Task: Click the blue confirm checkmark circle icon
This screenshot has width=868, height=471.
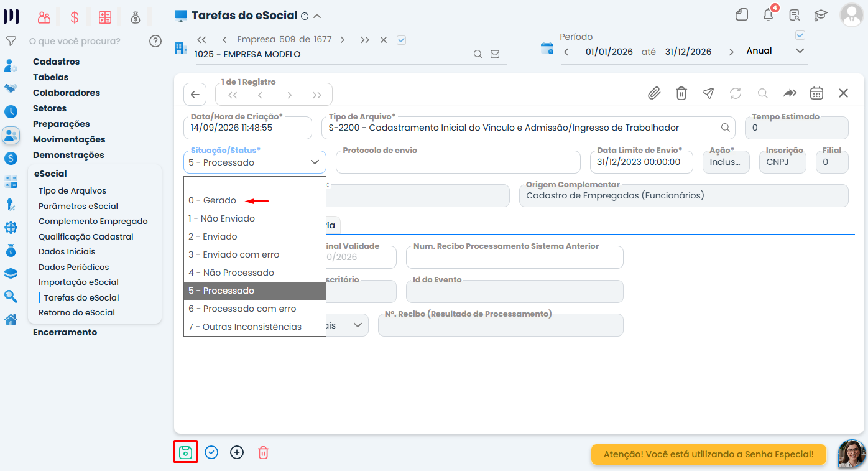Action: point(211,452)
